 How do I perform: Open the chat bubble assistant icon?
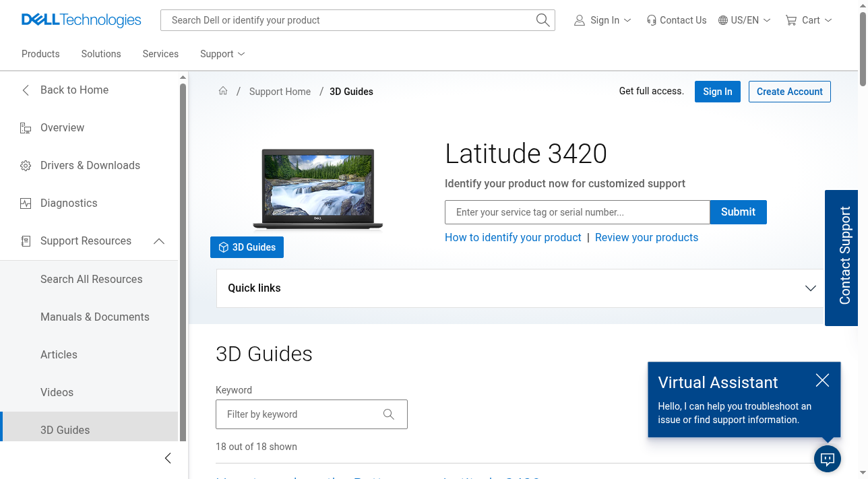point(828,459)
